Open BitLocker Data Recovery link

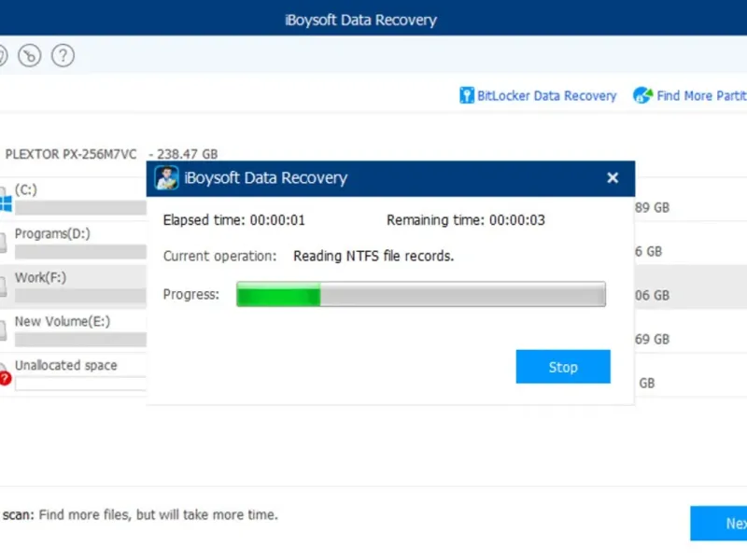547,95
